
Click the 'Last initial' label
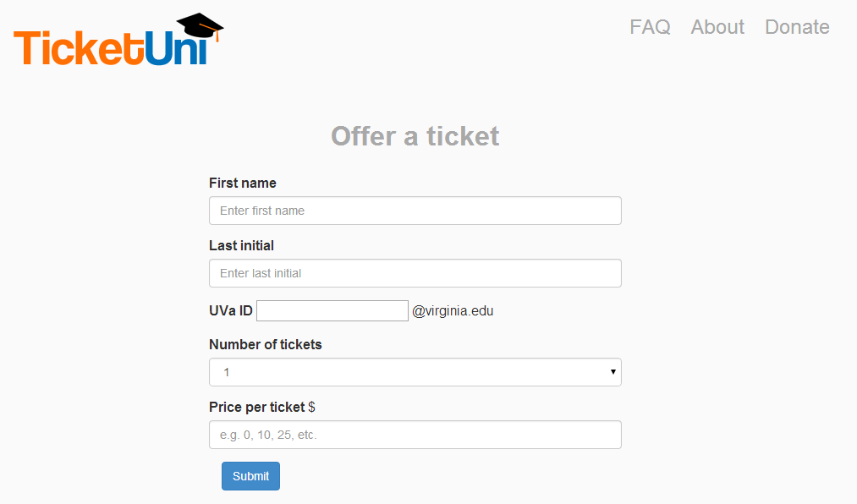pyautogui.click(x=241, y=245)
